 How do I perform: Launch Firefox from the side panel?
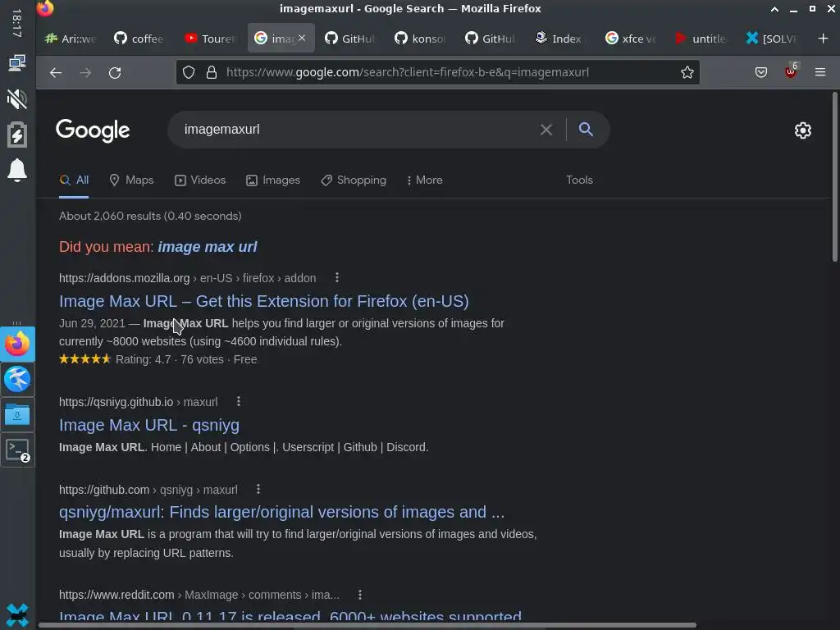click(x=17, y=344)
